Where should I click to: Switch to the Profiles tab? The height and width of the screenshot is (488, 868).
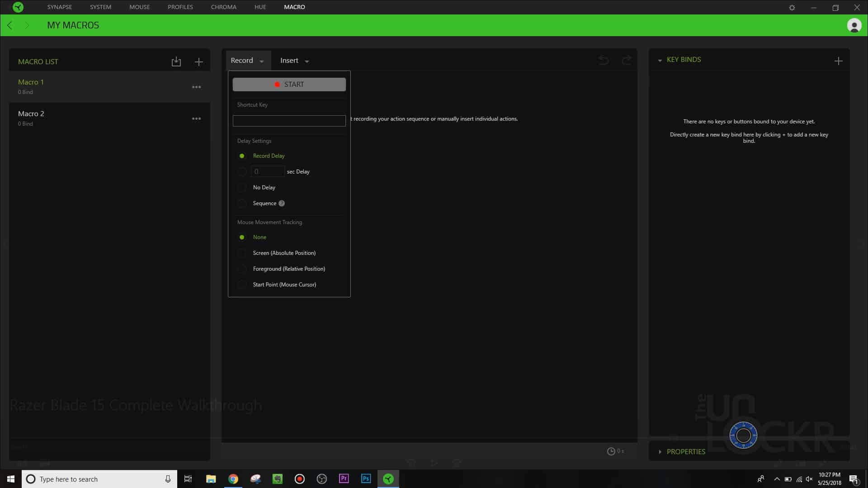[x=180, y=7]
